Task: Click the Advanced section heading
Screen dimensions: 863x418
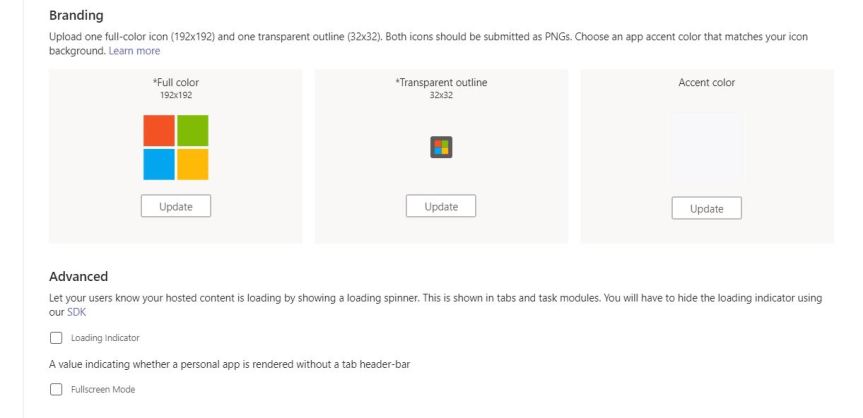Action: 78,276
